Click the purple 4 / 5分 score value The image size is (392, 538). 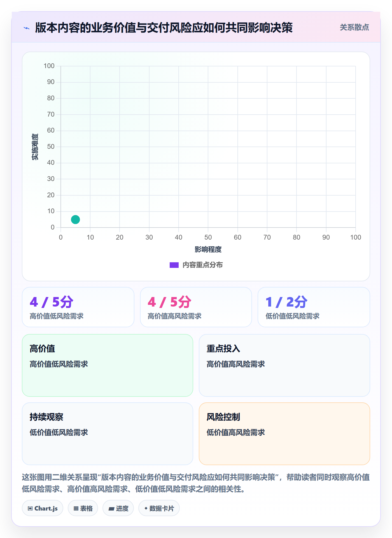click(x=52, y=302)
